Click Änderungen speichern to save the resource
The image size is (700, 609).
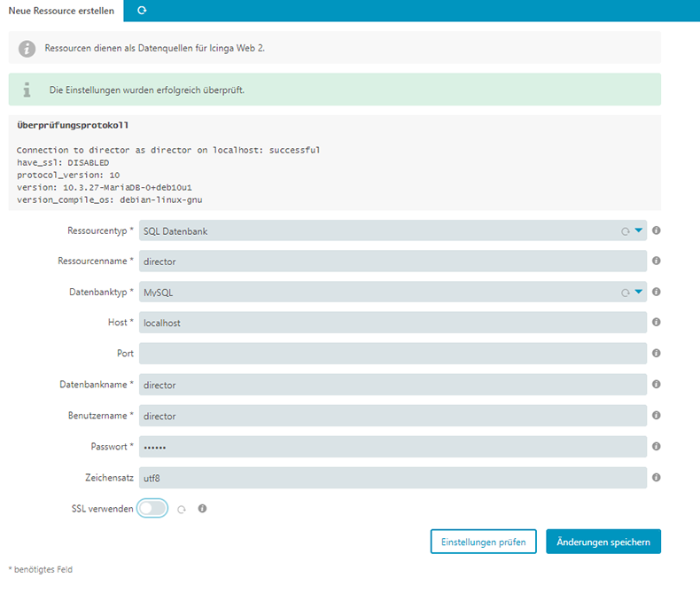(x=603, y=542)
